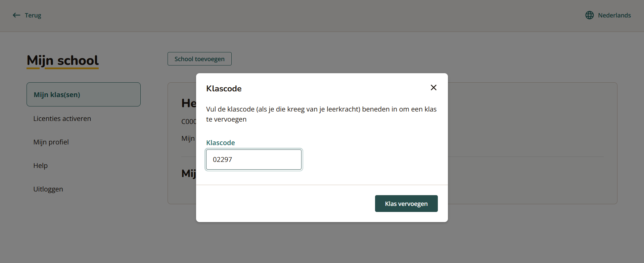Select the code 02297 in the input
The height and width of the screenshot is (263, 644).
(222, 160)
